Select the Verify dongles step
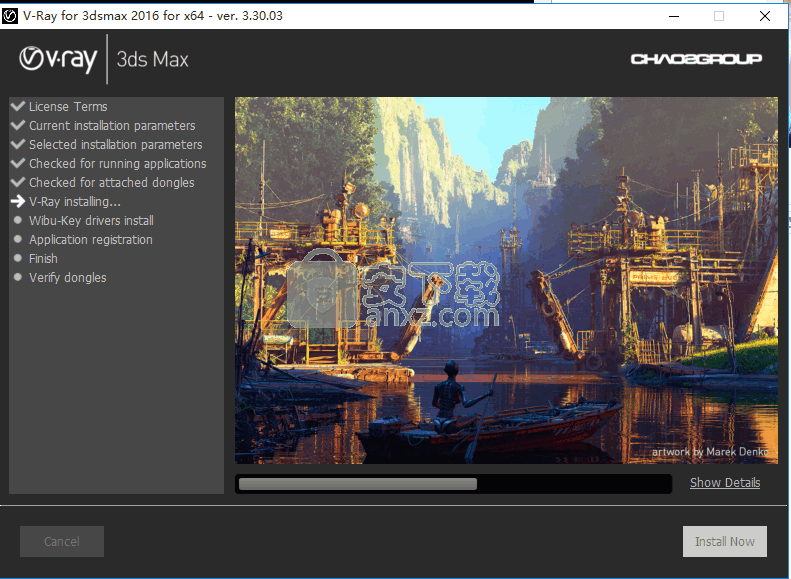The width and height of the screenshot is (791, 579). (68, 278)
